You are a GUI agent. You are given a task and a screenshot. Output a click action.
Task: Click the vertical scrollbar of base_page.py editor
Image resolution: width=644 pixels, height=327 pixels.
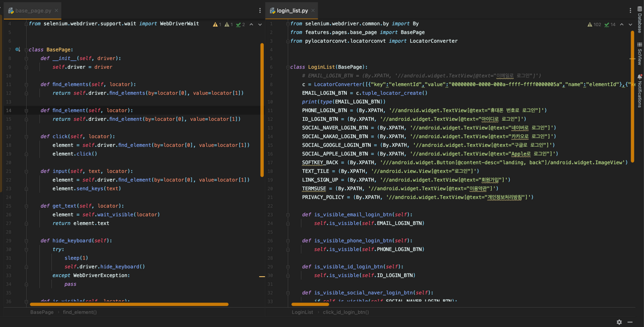coord(262,110)
